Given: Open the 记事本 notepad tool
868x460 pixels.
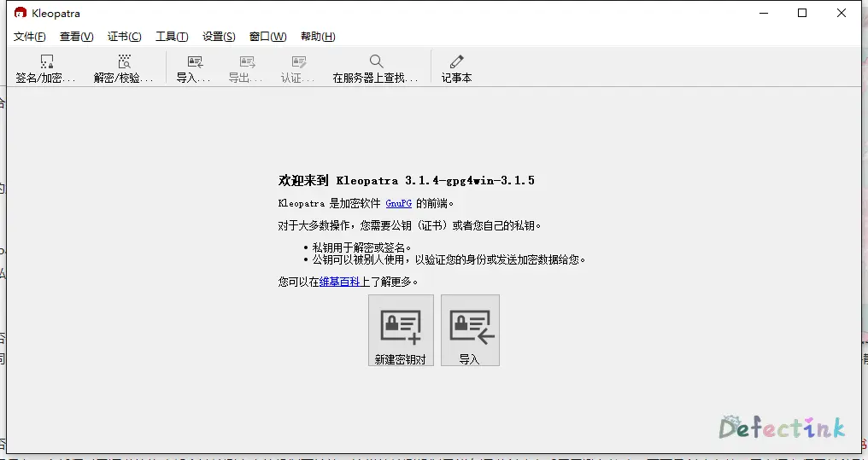Looking at the screenshot, I should click(x=457, y=68).
